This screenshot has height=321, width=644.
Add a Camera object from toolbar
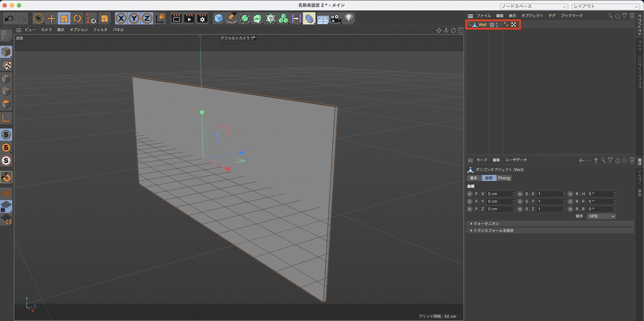tap(336, 19)
